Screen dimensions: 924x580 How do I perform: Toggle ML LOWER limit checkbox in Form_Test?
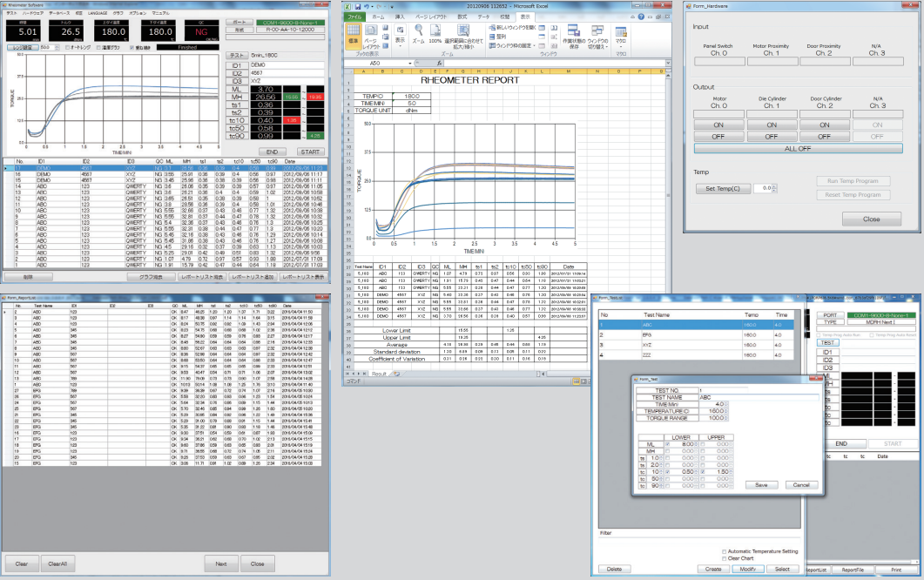pos(668,444)
